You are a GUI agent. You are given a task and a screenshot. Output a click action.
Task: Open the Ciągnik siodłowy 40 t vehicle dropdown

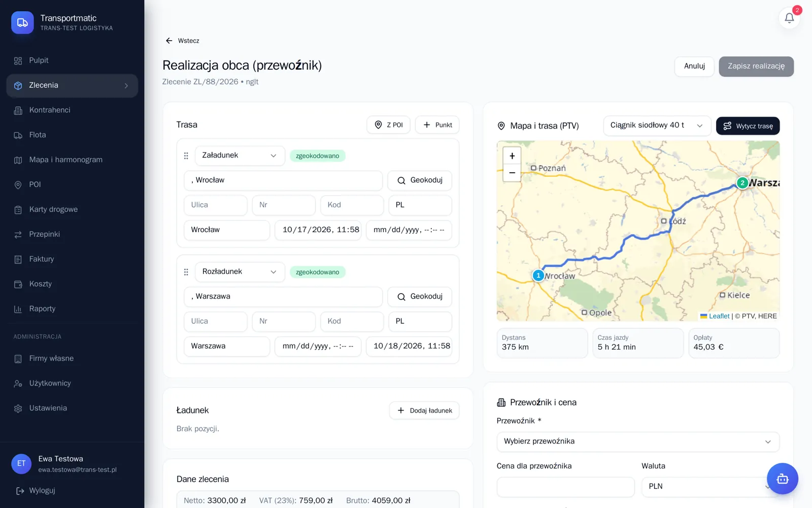656,125
